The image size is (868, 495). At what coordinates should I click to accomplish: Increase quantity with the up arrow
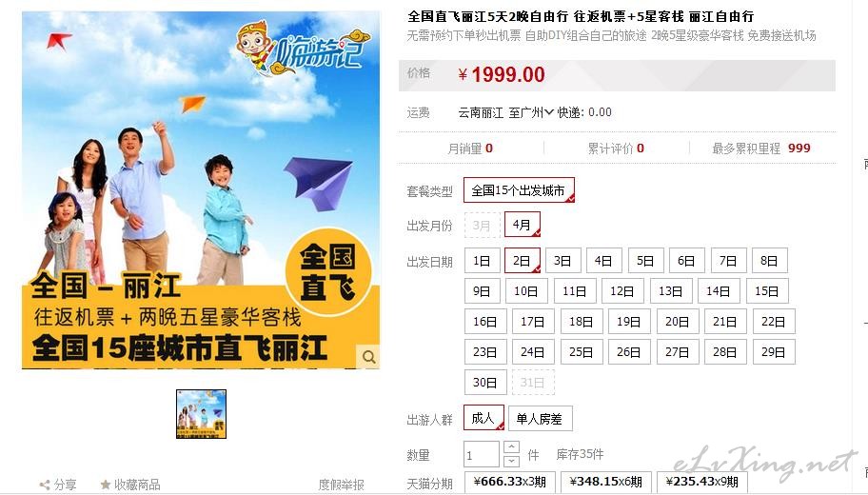tap(511, 446)
